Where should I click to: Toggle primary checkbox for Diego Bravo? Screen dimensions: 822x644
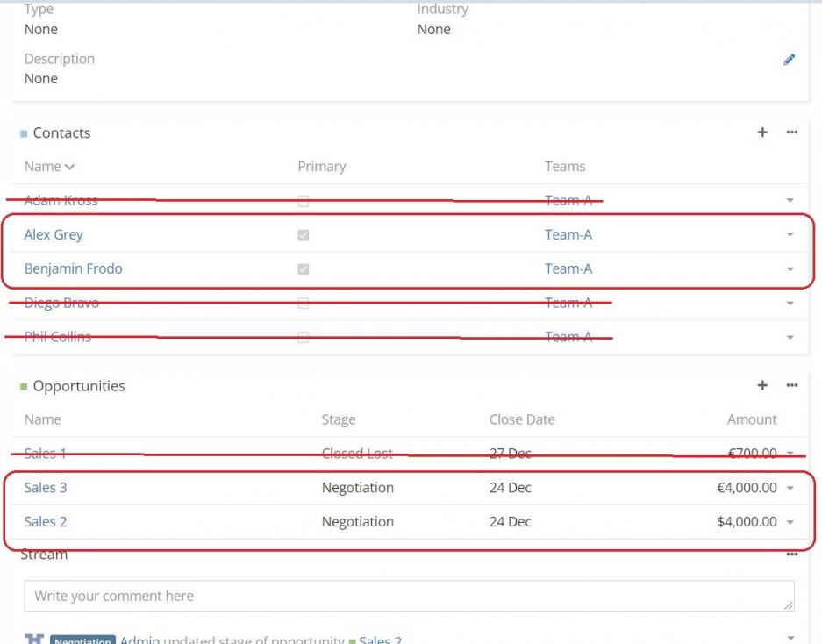click(304, 304)
